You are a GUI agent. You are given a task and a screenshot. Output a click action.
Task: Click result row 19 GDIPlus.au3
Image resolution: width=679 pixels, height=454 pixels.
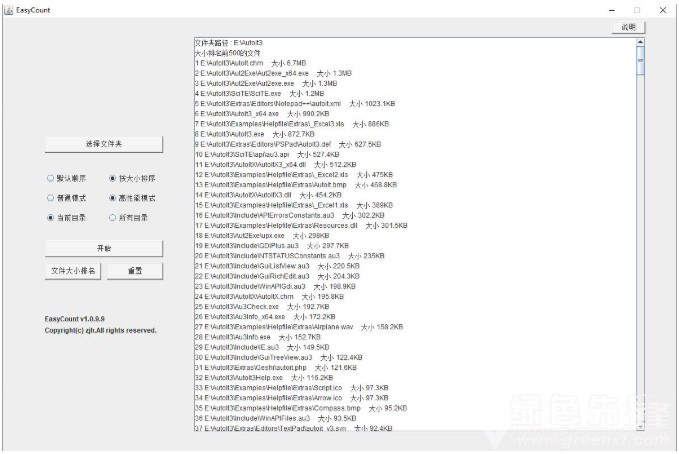coord(272,246)
